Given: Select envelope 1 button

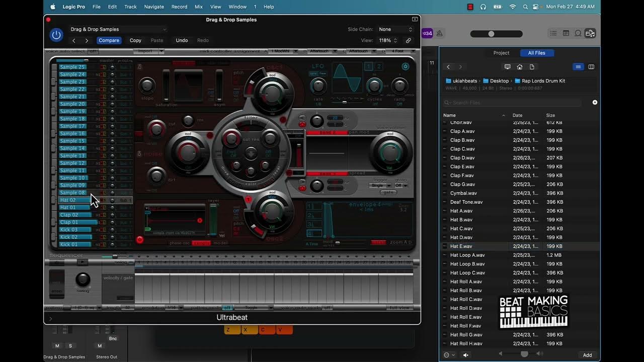Looking at the screenshot, I should (x=313, y=207).
